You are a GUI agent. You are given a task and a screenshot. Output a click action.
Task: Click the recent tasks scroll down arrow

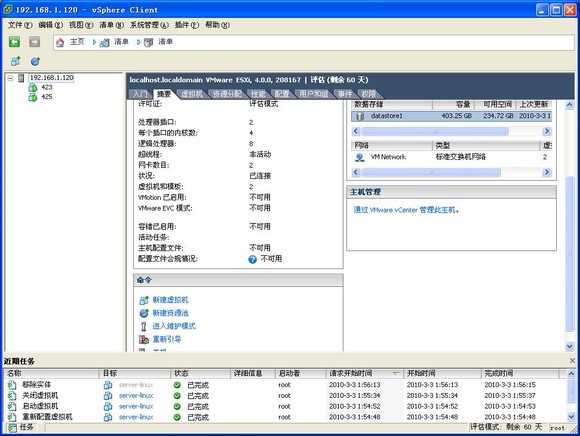(571, 417)
